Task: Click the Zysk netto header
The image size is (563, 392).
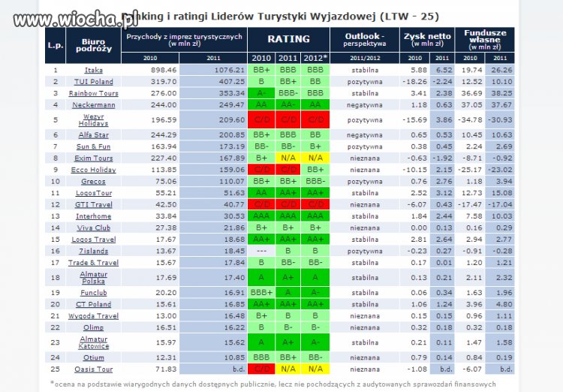Action: click(x=427, y=40)
